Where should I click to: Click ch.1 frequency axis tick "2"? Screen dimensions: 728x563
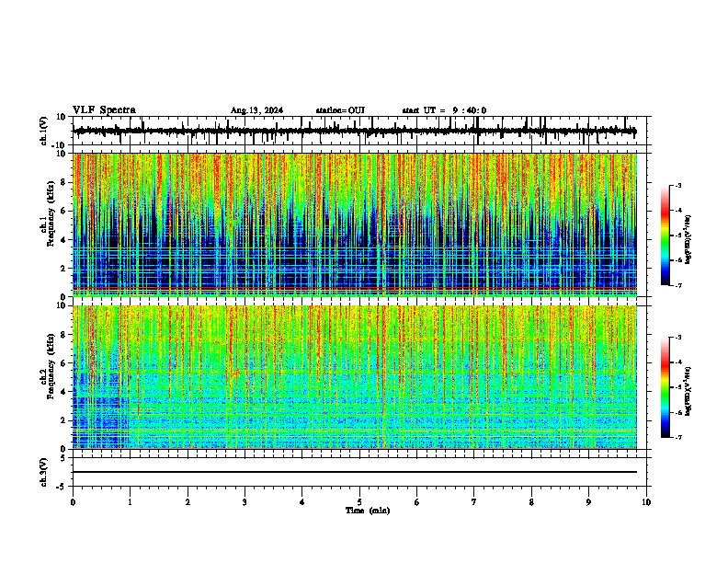point(64,269)
